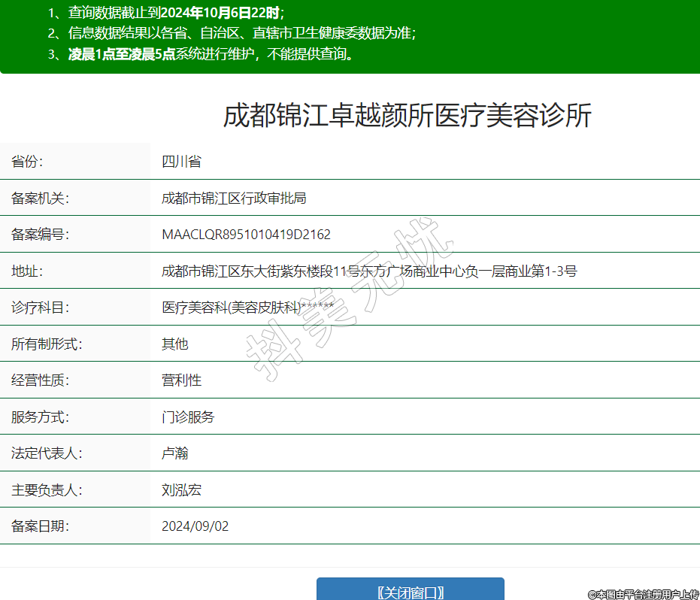Select the legal representative name 卢瀚
This screenshot has height=600, width=700.
coord(174,453)
